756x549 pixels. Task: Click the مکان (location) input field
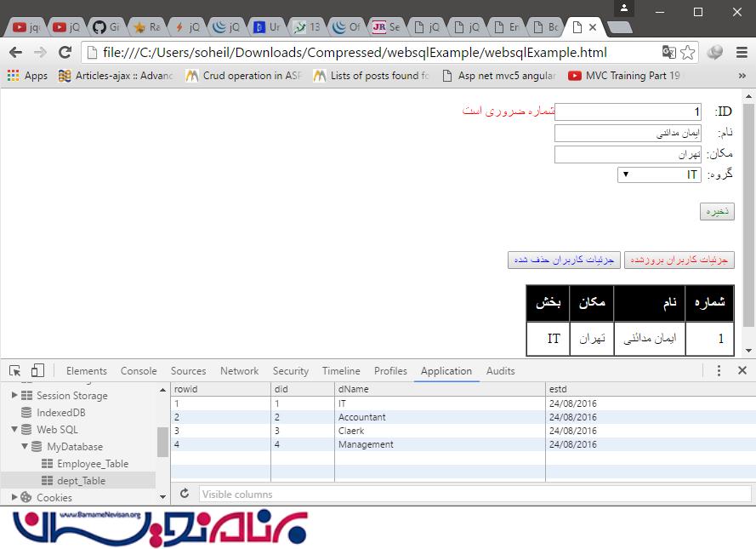click(x=628, y=154)
